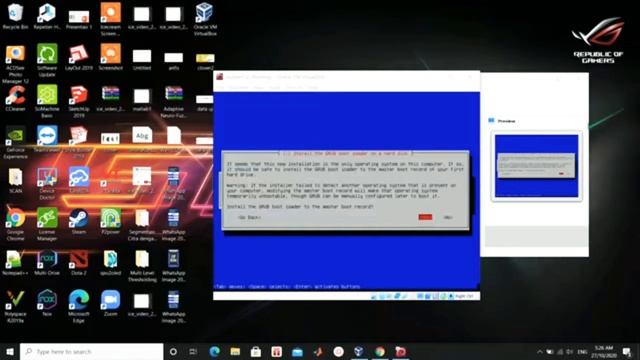Choose No in the GRUB installer dialog

pyautogui.click(x=448, y=217)
